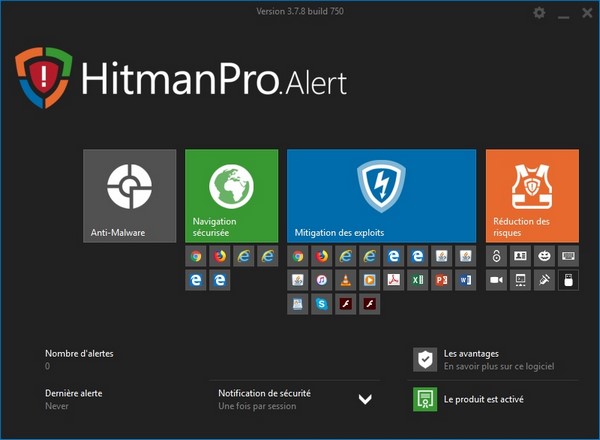Screen dimensions: 600x440
Task: Open Les avantages shield link
Action: [x=425, y=360]
